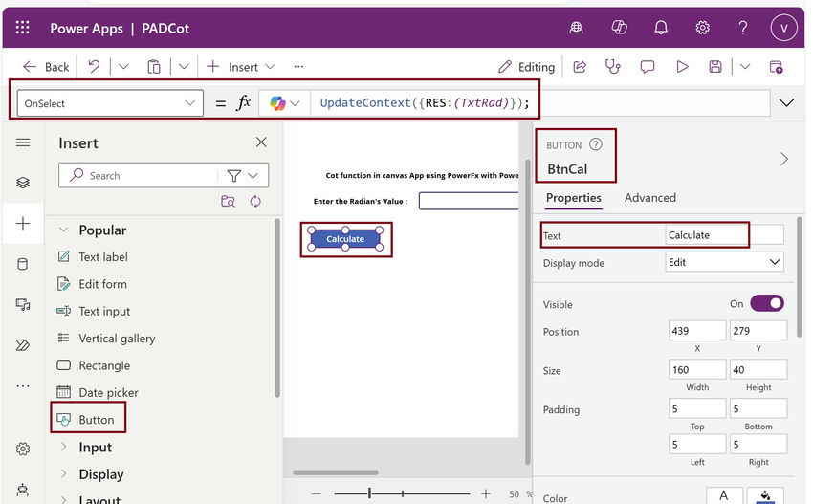
Task: Click the Publish icon
Action: [777, 67]
